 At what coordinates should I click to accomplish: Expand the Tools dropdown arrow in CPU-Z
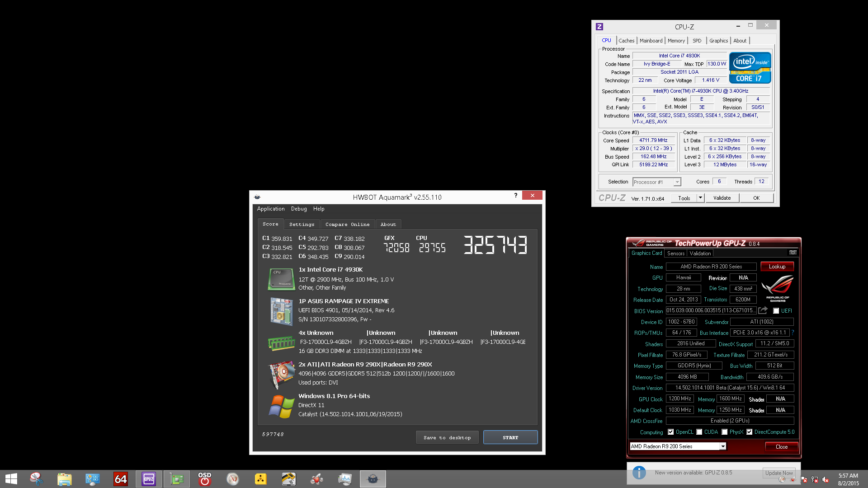point(700,198)
